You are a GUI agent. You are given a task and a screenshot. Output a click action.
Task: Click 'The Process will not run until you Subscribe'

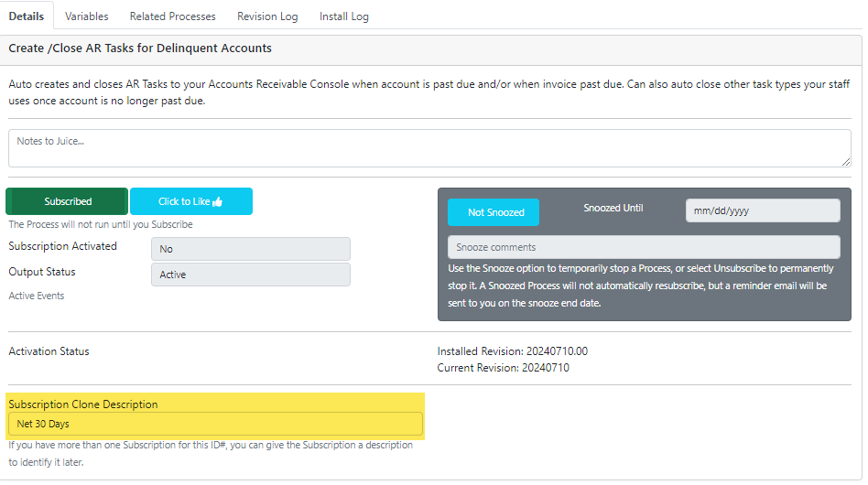click(101, 224)
